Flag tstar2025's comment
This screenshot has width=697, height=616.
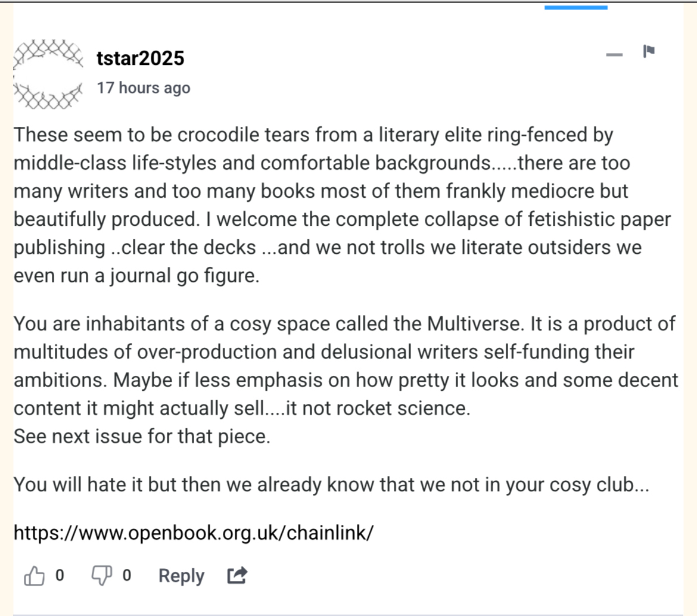click(649, 52)
